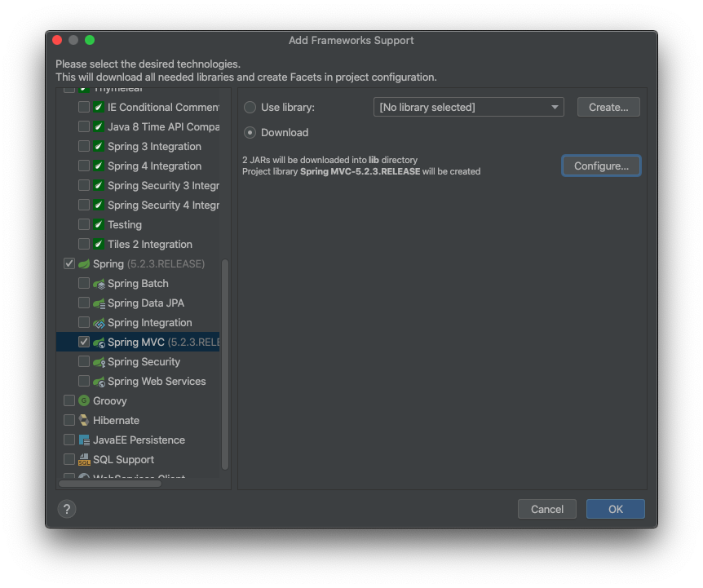Click the green check icon beside Testing

(x=99, y=224)
